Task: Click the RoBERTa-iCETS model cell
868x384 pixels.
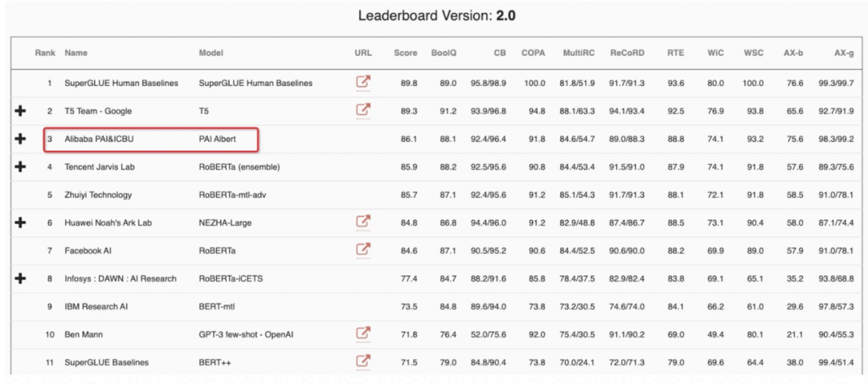Action: 231,278
